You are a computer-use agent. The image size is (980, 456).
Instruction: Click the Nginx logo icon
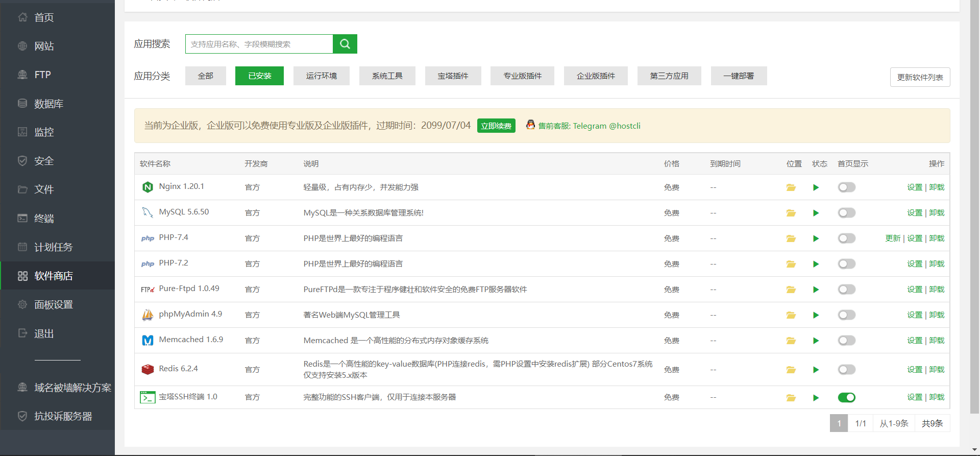[148, 187]
